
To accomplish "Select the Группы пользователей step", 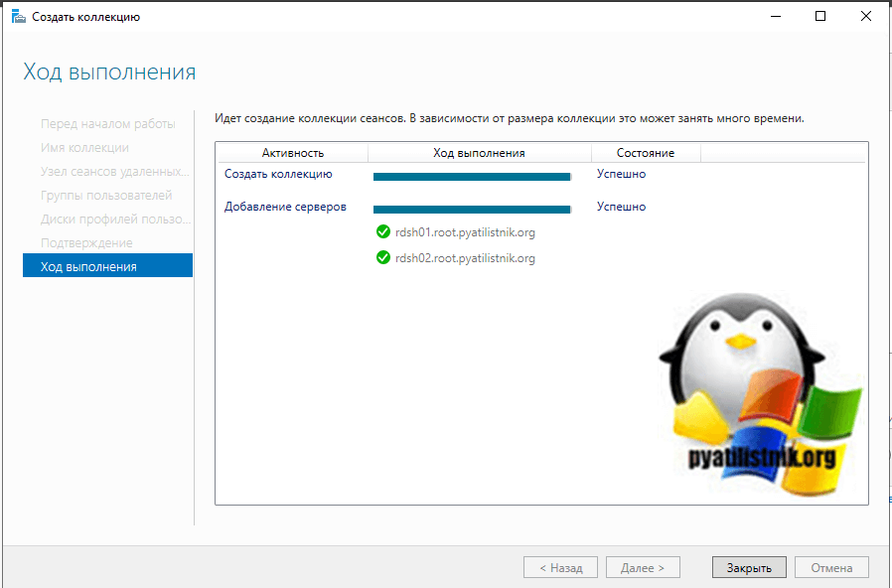I will (107, 195).
